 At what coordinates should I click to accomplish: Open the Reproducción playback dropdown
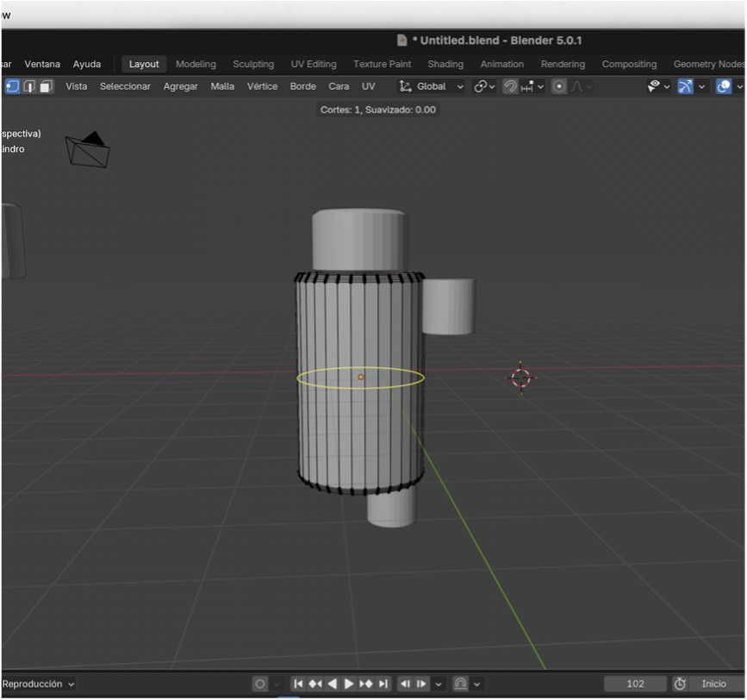click(x=38, y=684)
